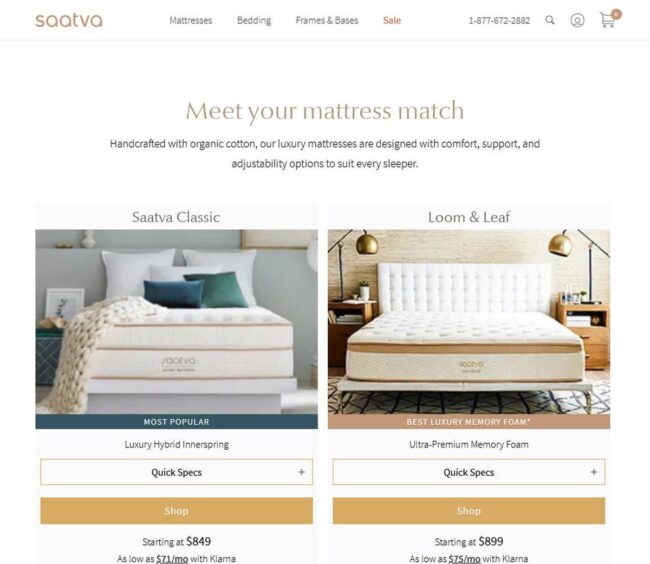Image resolution: width=650 pixels, height=564 pixels.
Task: Go to the Sale page
Action: click(x=392, y=20)
